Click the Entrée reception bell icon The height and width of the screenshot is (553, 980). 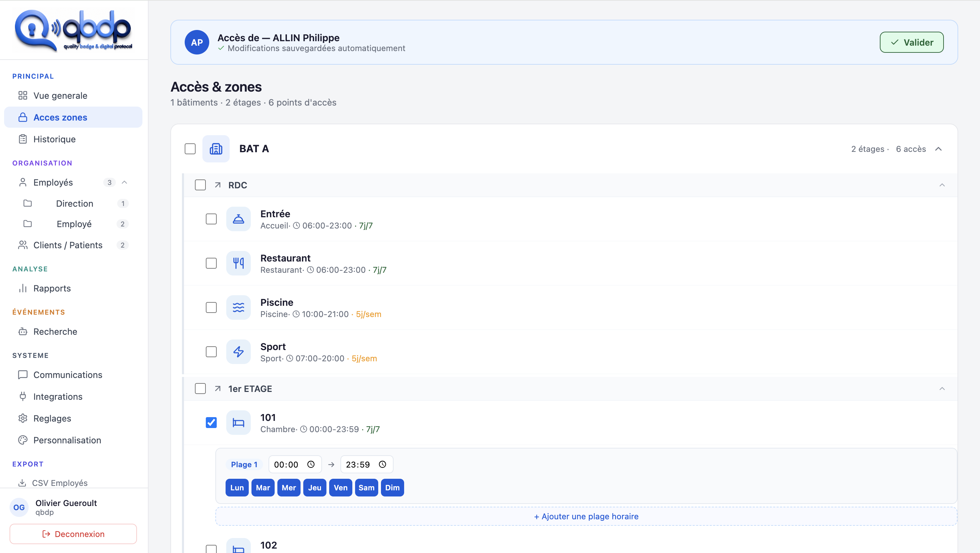click(239, 219)
